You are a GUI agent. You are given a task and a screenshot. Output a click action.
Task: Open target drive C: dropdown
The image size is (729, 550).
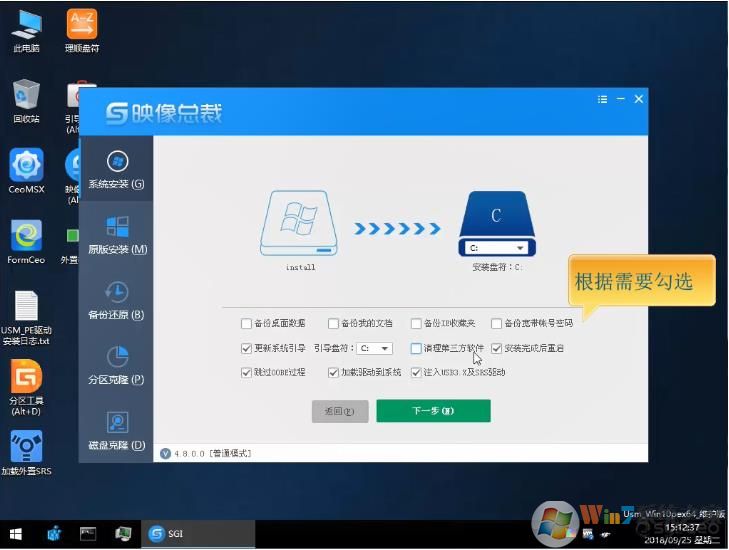tap(496, 248)
